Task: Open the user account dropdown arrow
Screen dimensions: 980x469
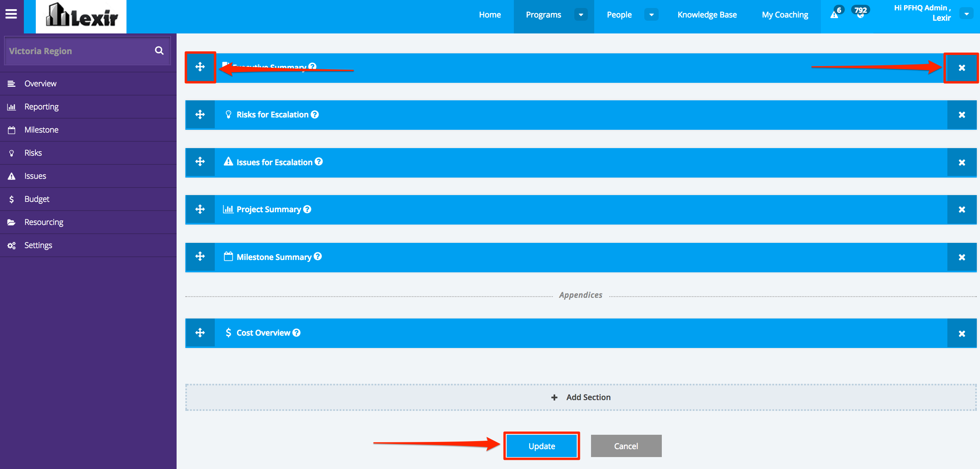Action: [966, 14]
